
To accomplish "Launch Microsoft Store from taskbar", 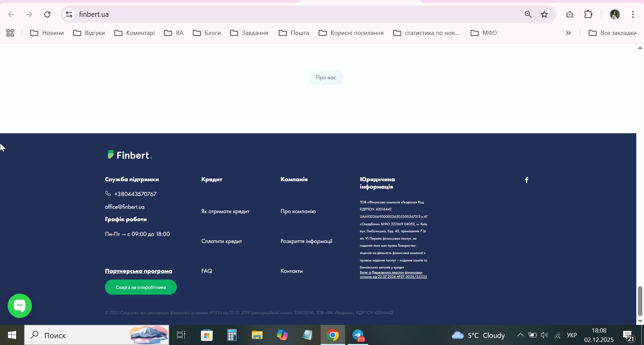I will click(x=207, y=335).
